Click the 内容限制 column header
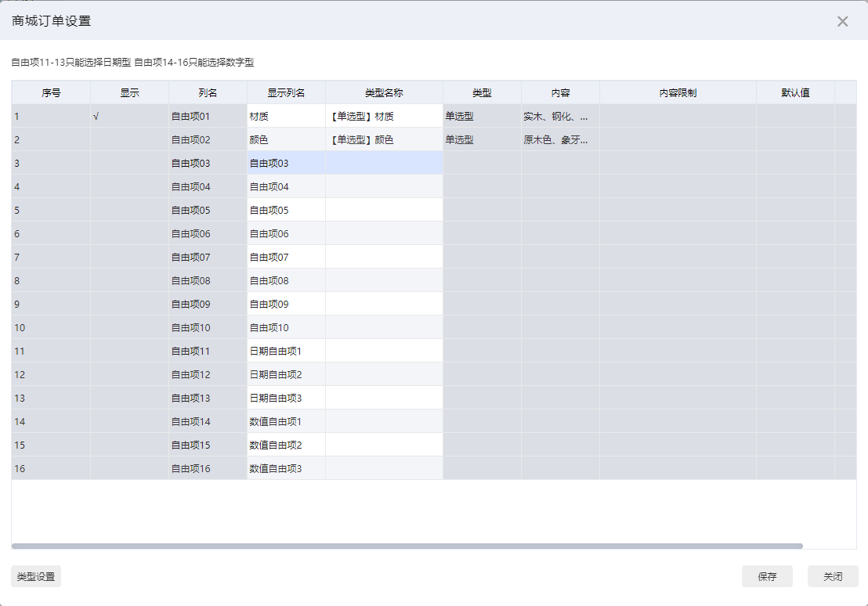Screen dimensions: 868x606 point(678,92)
